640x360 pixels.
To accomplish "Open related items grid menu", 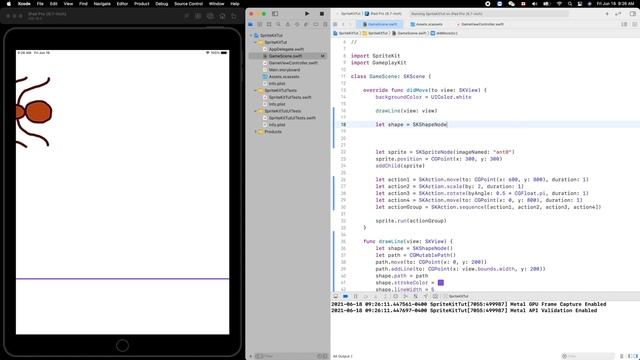I will [335, 24].
